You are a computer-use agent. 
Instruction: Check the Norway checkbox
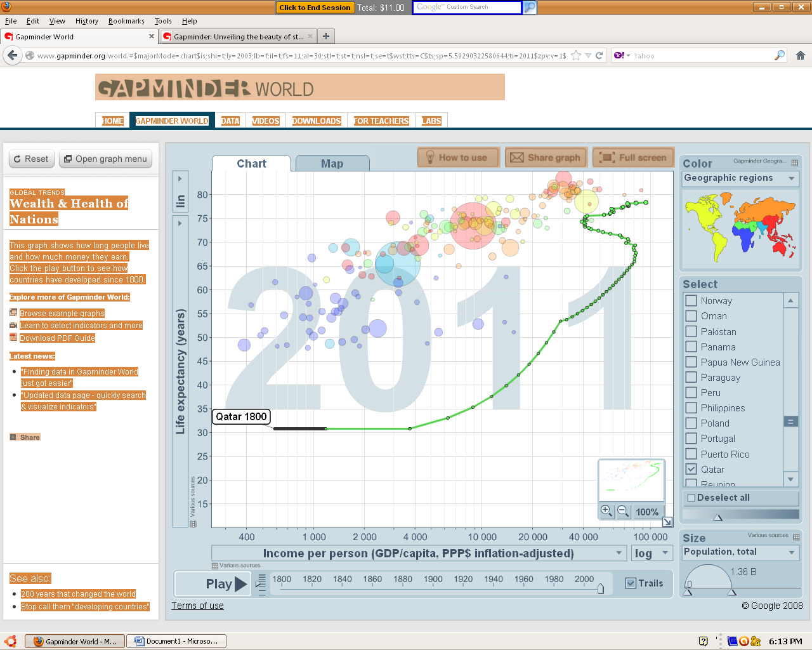691,300
